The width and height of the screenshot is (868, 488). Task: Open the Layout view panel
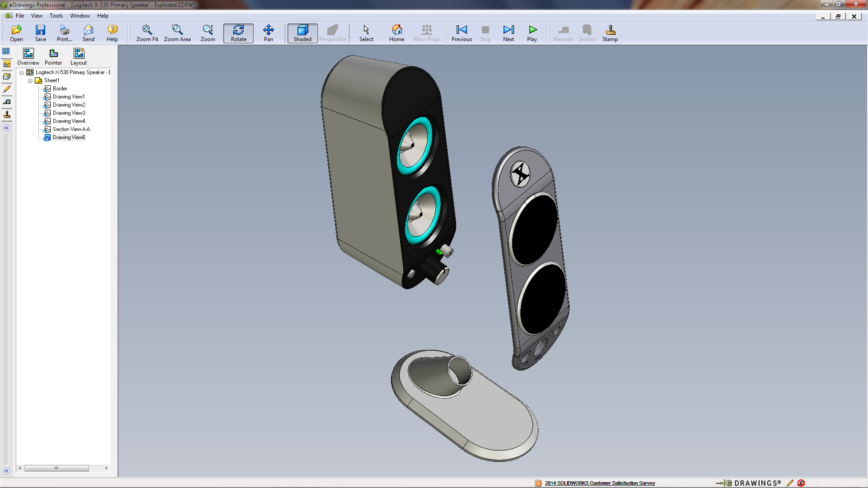pos(79,54)
